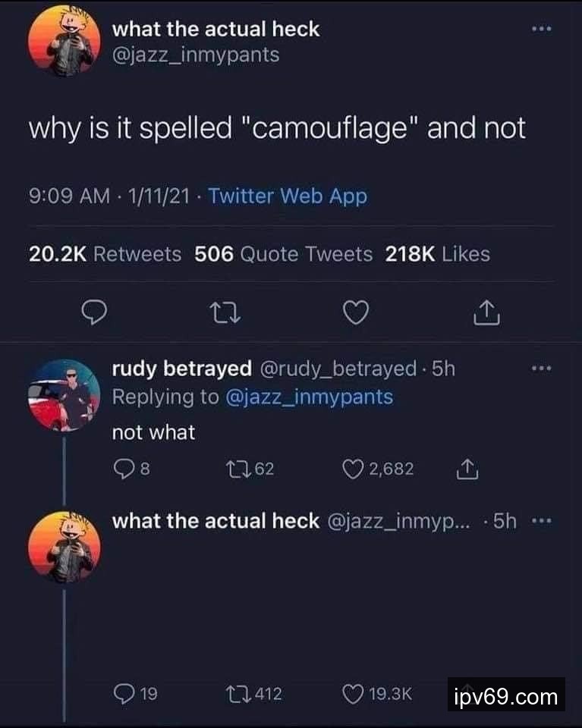Open more options for rudy betrayed's reply

pos(542,369)
